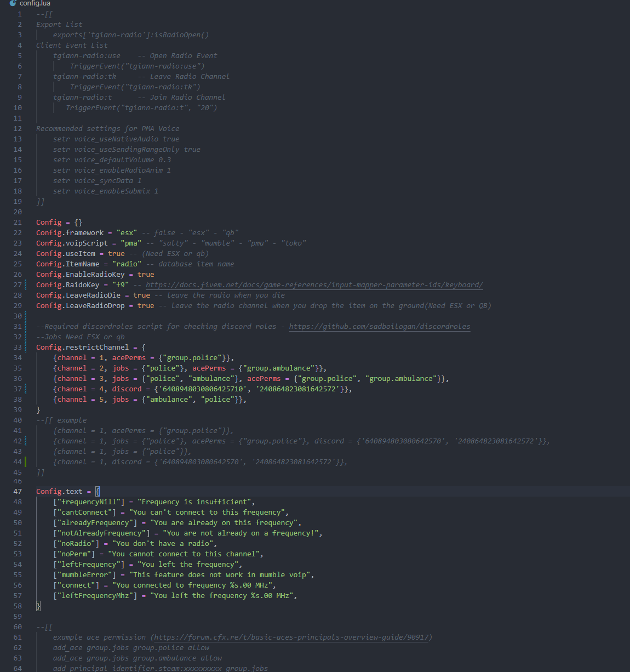Image resolution: width=630 pixels, height=672 pixels.
Task: Click the "f9" value of Config.RaidoKey
Action: 120,285
